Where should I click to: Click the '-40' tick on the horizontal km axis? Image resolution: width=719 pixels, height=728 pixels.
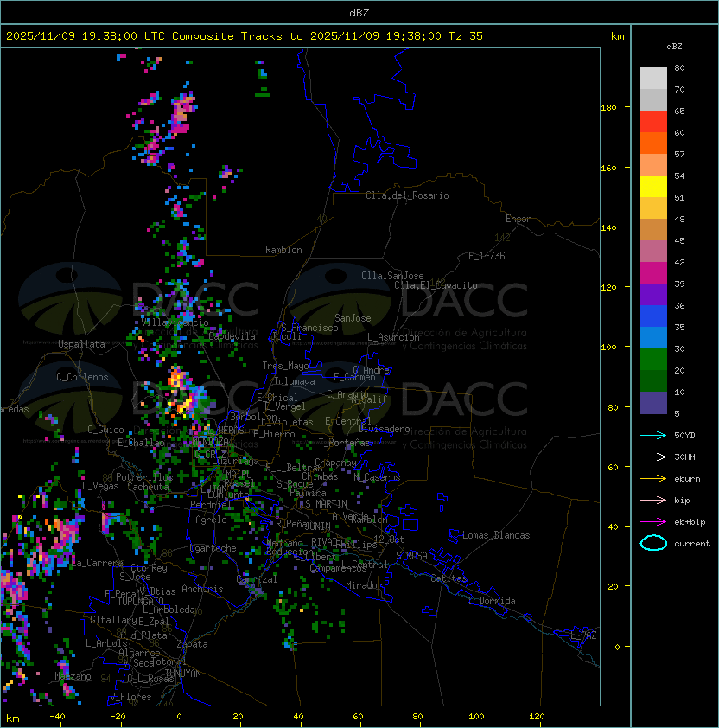57,717
